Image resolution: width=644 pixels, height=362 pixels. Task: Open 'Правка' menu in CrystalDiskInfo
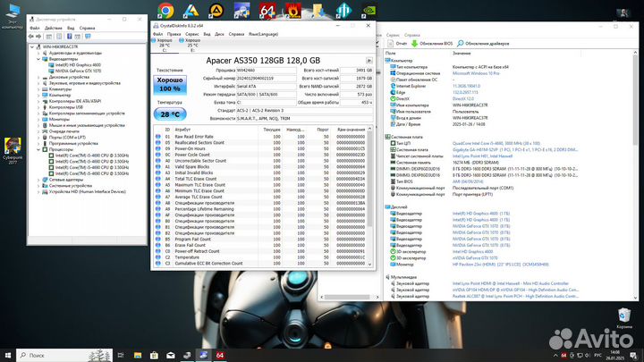coord(174,34)
